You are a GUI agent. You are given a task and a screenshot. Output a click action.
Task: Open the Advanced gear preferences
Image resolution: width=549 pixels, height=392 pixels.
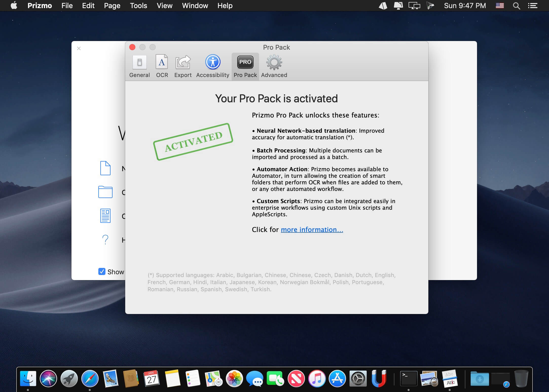point(274,66)
